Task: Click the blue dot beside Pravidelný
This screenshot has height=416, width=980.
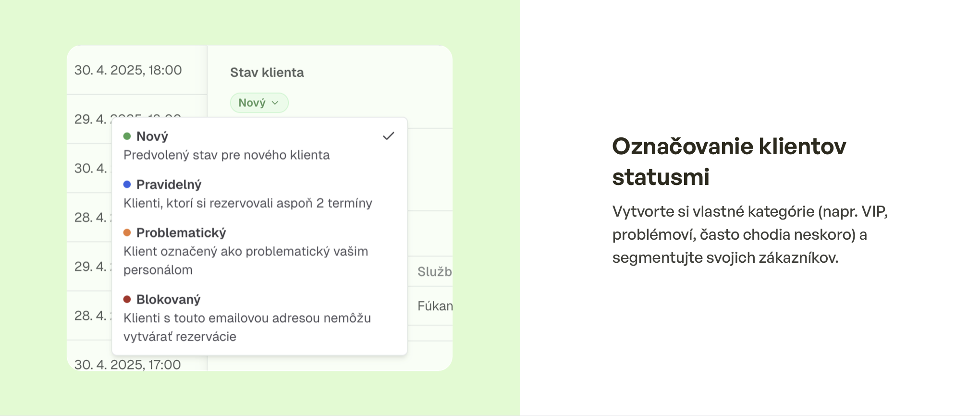Action: pyautogui.click(x=127, y=184)
